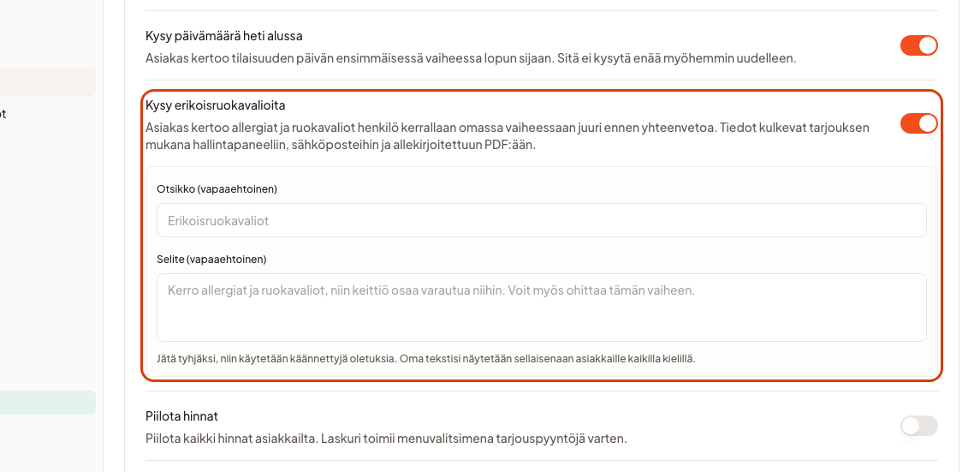
Task: Click the Asiakas kertoo tilaisuuden päivän description
Action: coord(471,59)
